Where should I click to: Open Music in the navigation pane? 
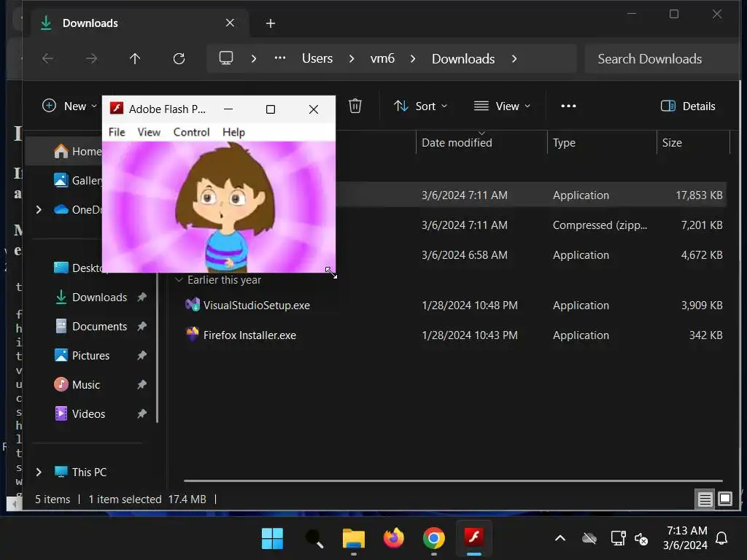77,384
